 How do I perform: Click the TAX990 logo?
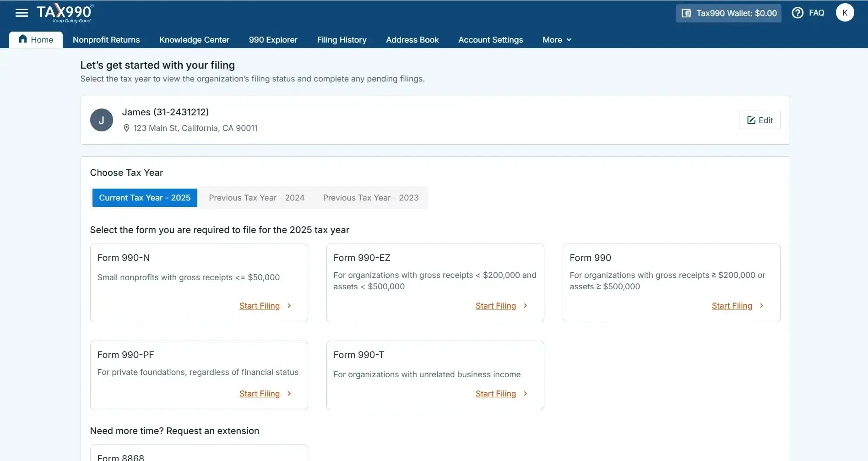click(64, 12)
